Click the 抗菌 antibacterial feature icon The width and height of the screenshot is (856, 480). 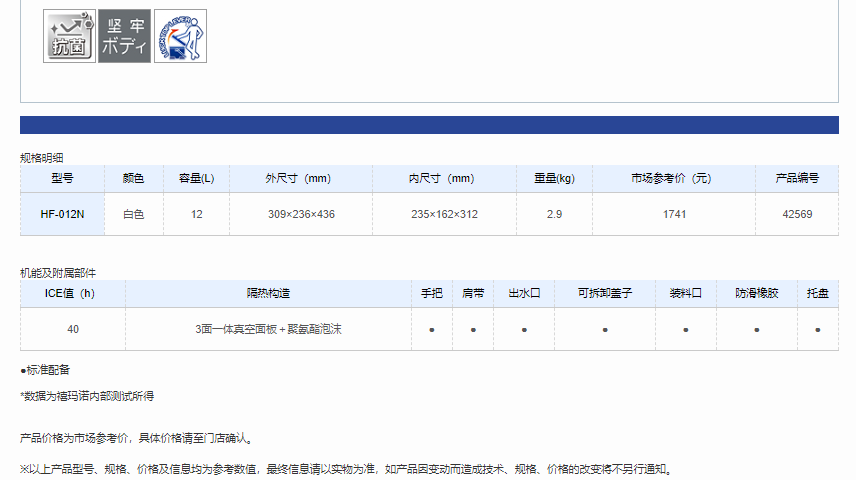click(x=69, y=36)
